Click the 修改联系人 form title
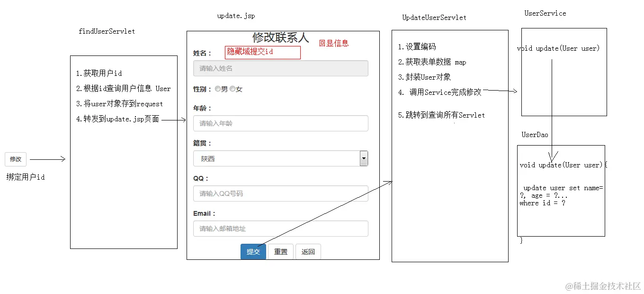The width and height of the screenshot is (644, 294). [x=281, y=37]
